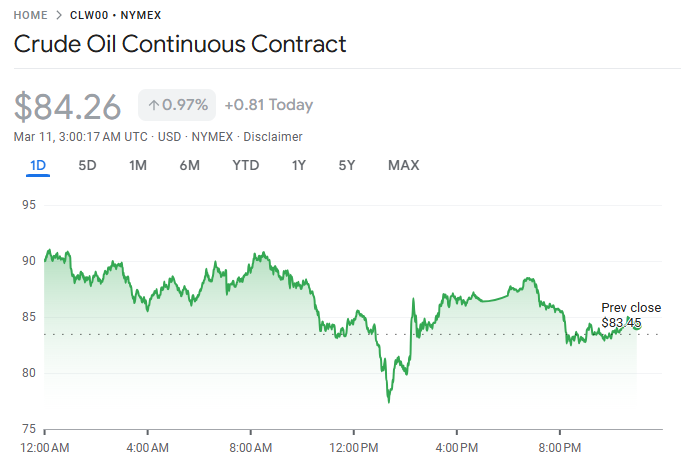This screenshot has height=462, width=681.
Task: Select the YTD range tab
Action: click(x=245, y=165)
